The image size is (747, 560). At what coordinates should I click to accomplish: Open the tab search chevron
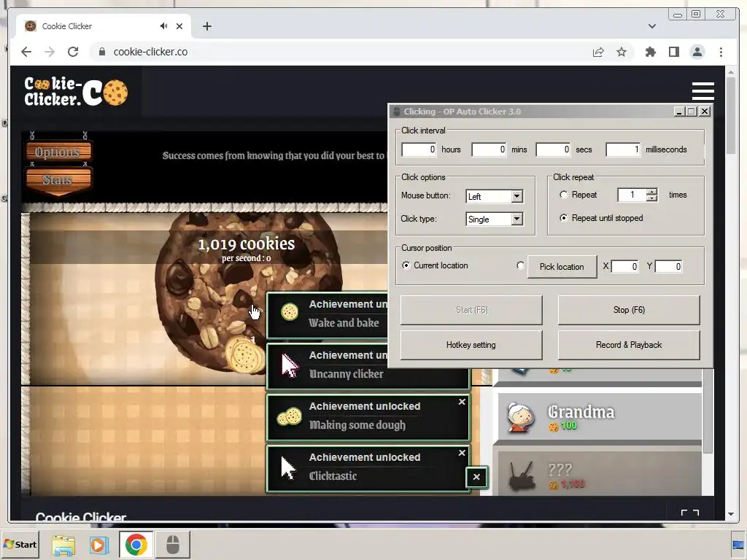pos(651,26)
